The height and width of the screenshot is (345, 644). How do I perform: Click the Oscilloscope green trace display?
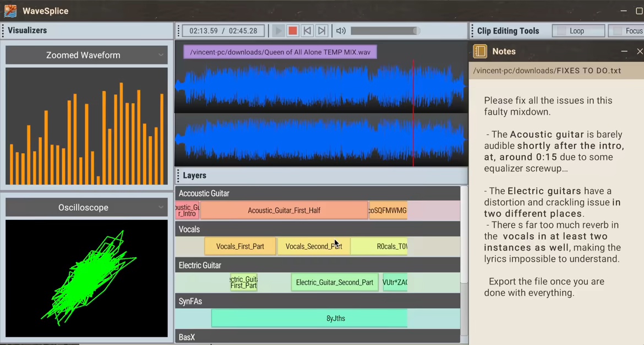coord(86,278)
